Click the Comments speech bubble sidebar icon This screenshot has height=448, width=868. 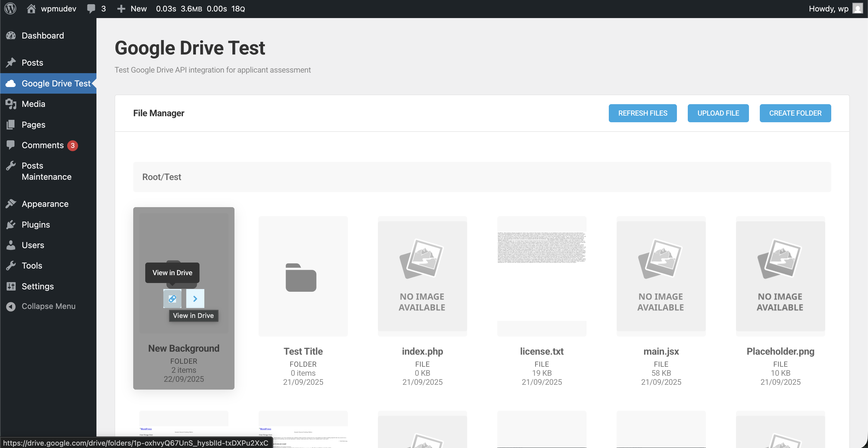pyautogui.click(x=11, y=145)
